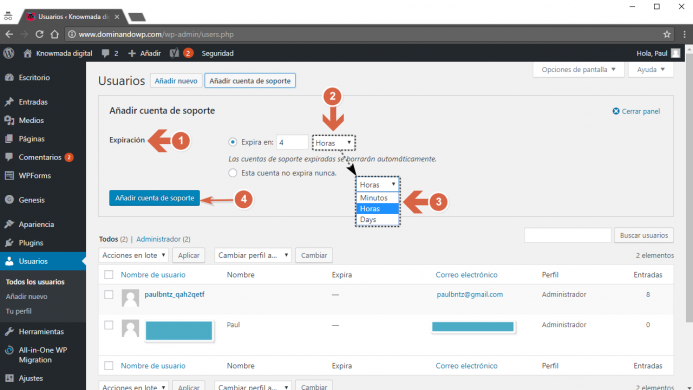Image resolution: width=693 pixels, height=390 pixels.
Task: Open 'Todos los usuarios' submenu item
Action: pyautogui.click(x=35, y=282)
